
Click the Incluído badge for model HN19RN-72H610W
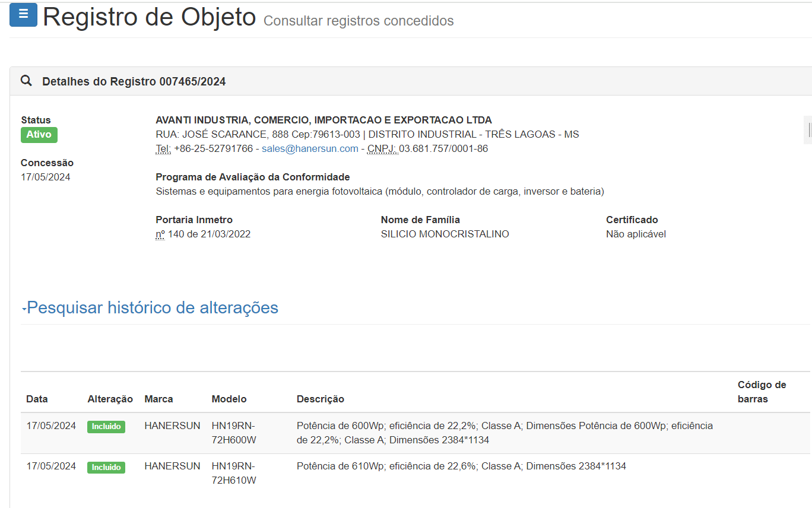[106, 468]
